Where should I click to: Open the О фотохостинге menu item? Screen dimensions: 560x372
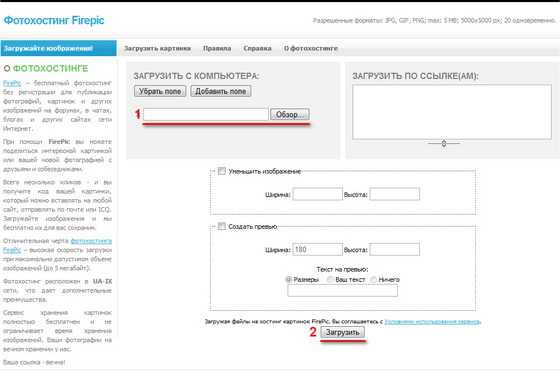coord(311,48)
